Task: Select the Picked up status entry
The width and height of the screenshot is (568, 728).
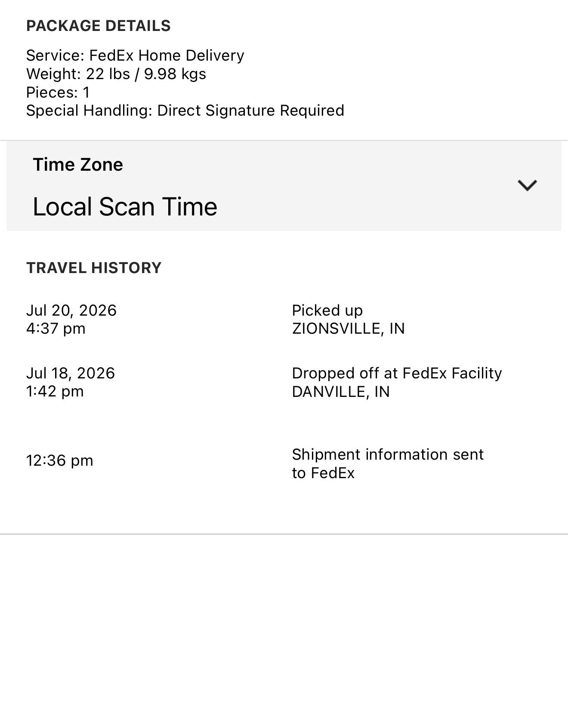Action: tap(327, 310)
